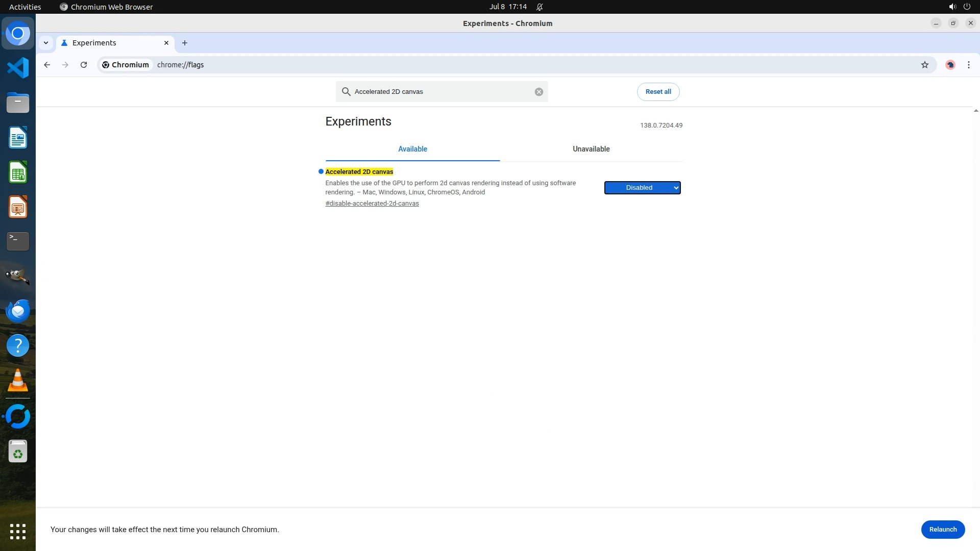Open VLC media player from dock
The height and width of the screenshot is (551, 980).
click(18, 381)
